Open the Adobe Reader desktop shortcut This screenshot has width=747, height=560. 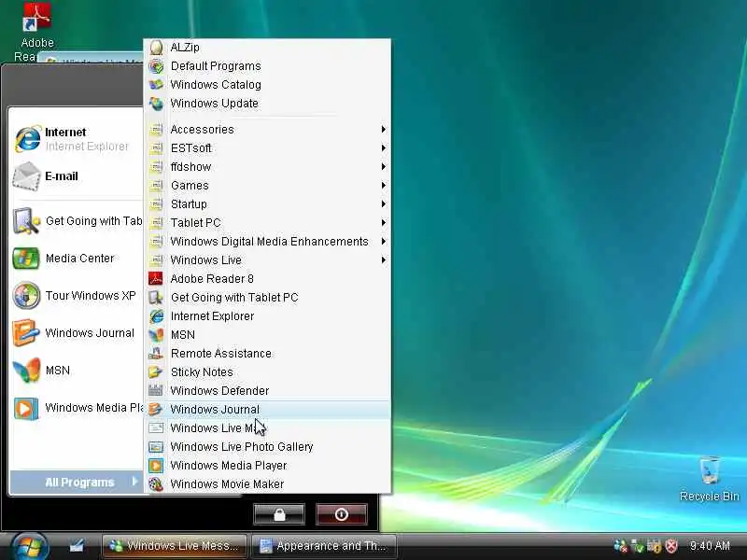coord(37,17)
